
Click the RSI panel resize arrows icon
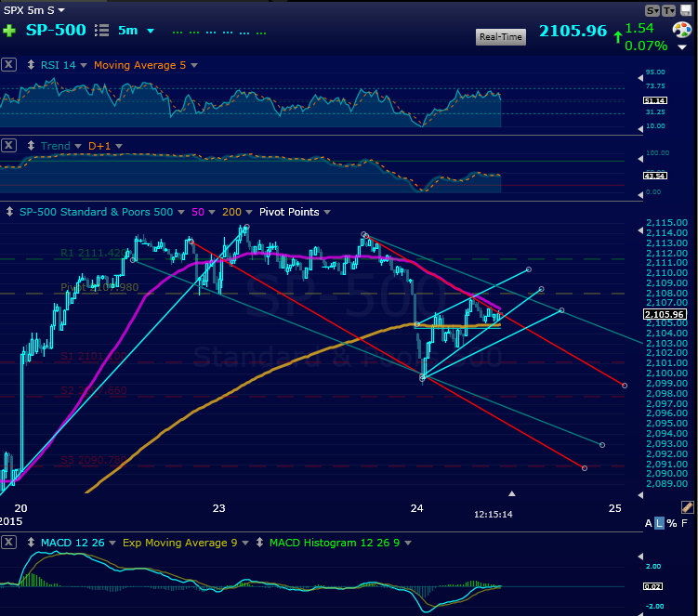point(31,65)
